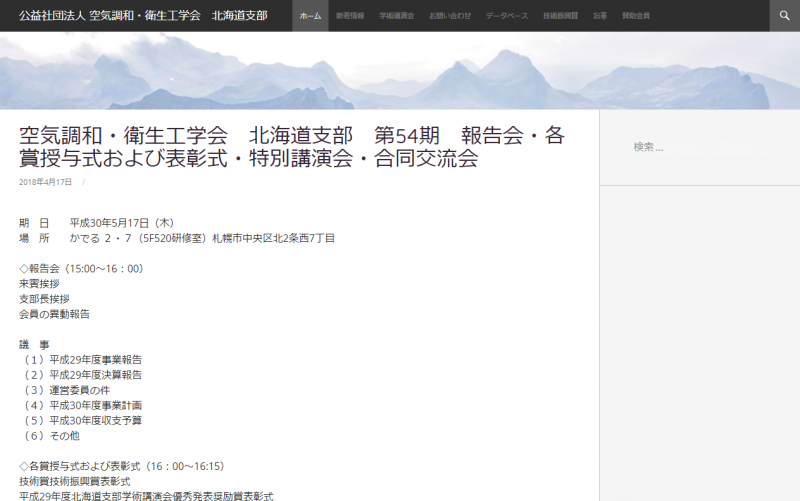This screenshot has height=501, width=800.
Task: Click the venue text かでる2・7(5F520研修室)
Action: [x=139, y=238]
